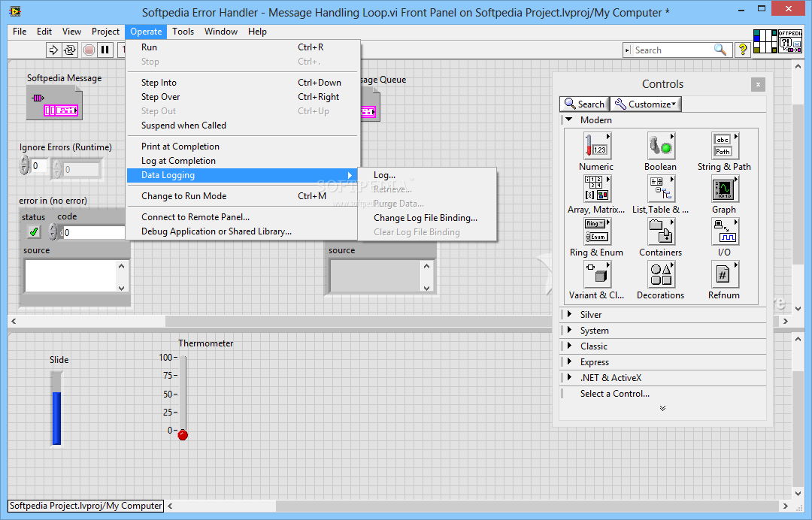This screenshot has width=812, height=520.
Task: Choose Change to Run Mode
Action: point(242,196)
